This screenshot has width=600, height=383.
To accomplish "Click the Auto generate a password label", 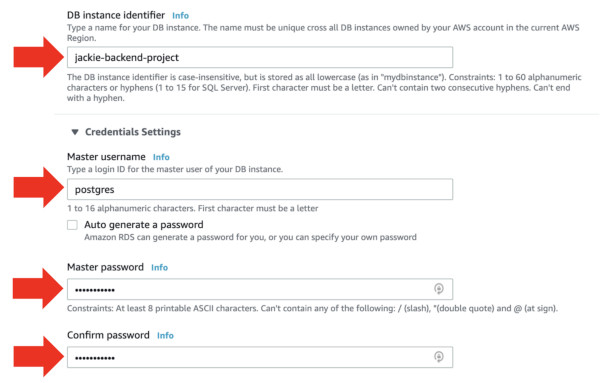I will point(144,225).
